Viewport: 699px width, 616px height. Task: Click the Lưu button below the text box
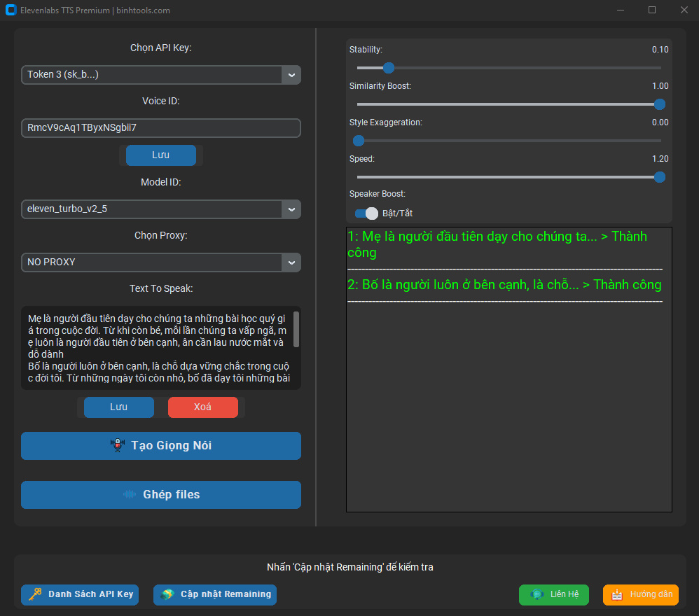pos(118,407)
